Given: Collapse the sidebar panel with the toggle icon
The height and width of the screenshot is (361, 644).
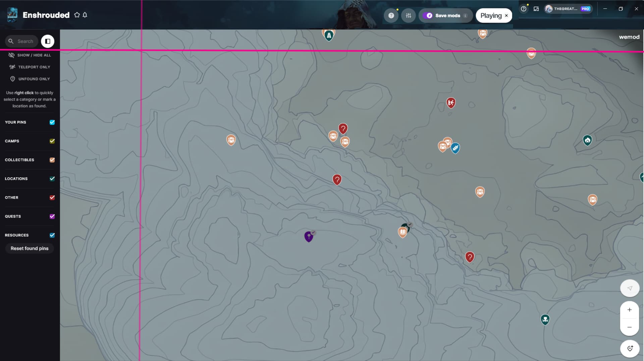Looking at the screenshot, I should pos(48,41).
